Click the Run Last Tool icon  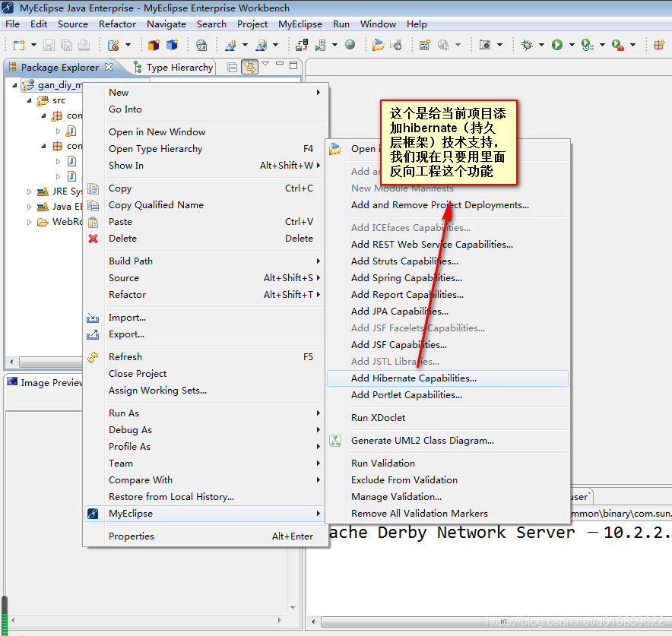pyautogui.click(x=587, y=45)
